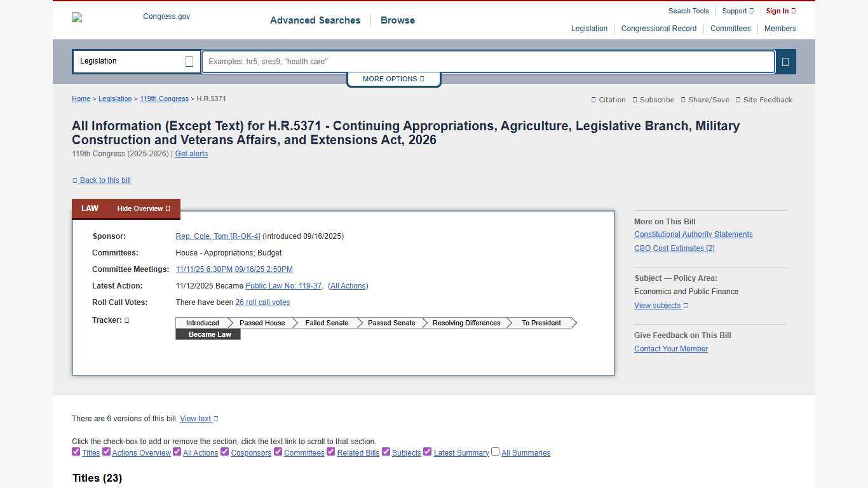868x488 pixels.
Task: Click the View text external link icon
Action: [x=215, y=418]
